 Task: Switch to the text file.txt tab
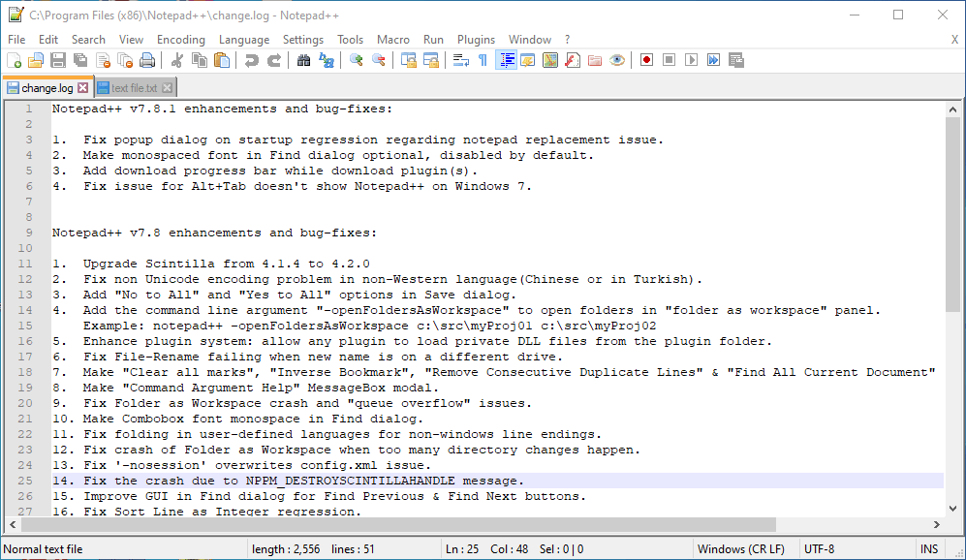click(135, 88)
